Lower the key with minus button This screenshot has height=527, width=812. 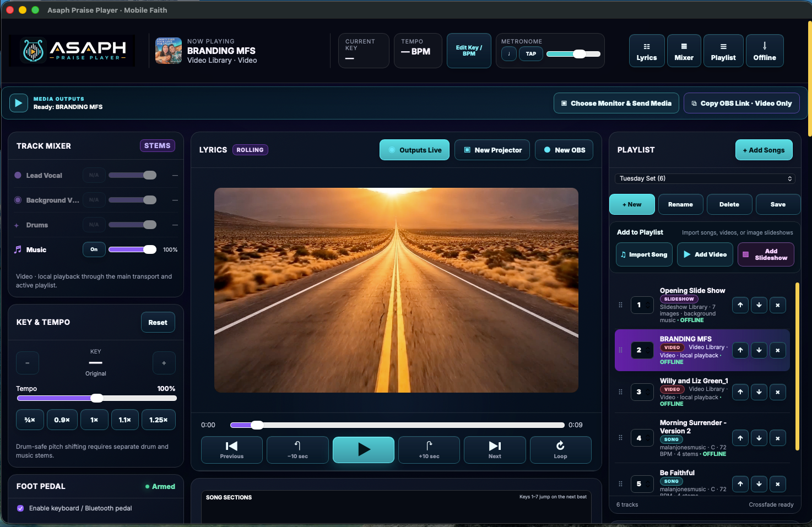(x=28, y=363)
